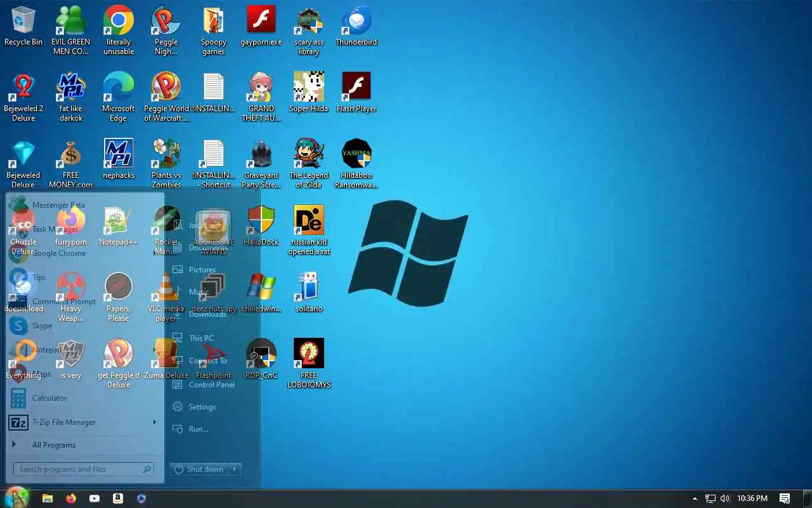Open File Explorer from the taskbar

coord(47,498)
